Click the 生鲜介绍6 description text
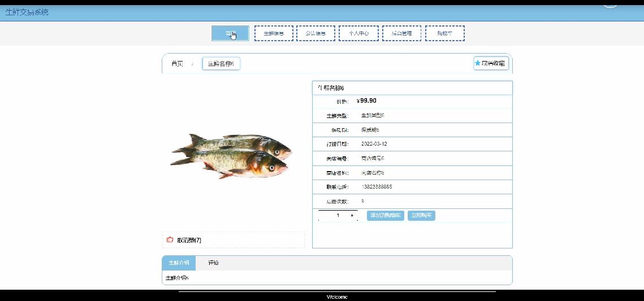 click(177, 278)
